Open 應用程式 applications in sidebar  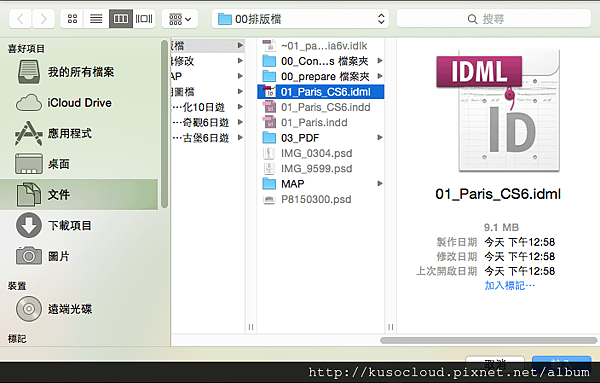pyautogui.click(x=79, y=133)
